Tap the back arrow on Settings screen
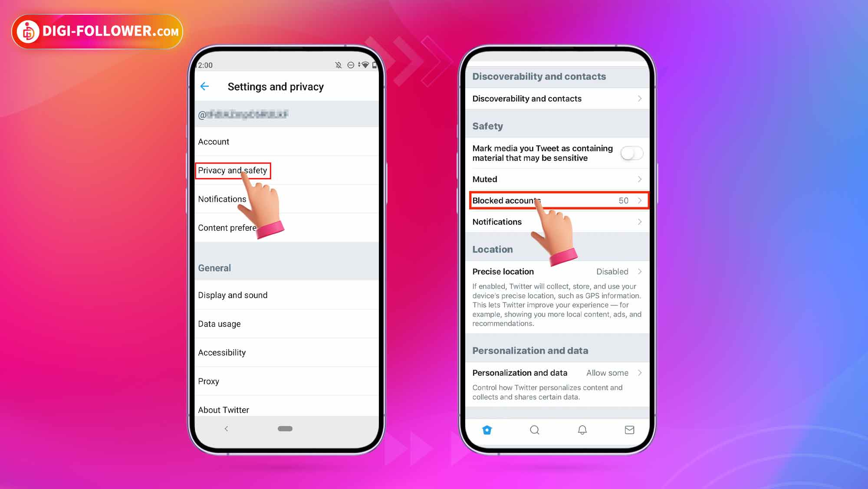This screenshot has height=489, width=868. coord(205,86)
